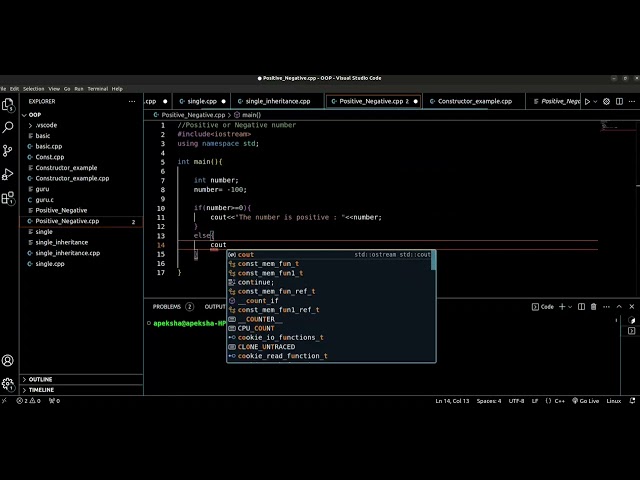Add a new terminal with plus icon
The height and width of the screenshot is (480, 640).
tap(562, 307)
